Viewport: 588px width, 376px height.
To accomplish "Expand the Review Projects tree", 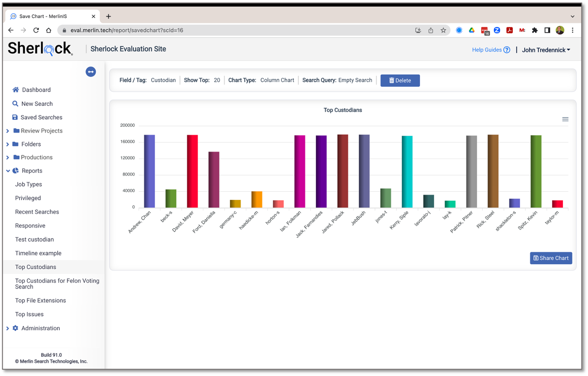I will tap(8, 131).
